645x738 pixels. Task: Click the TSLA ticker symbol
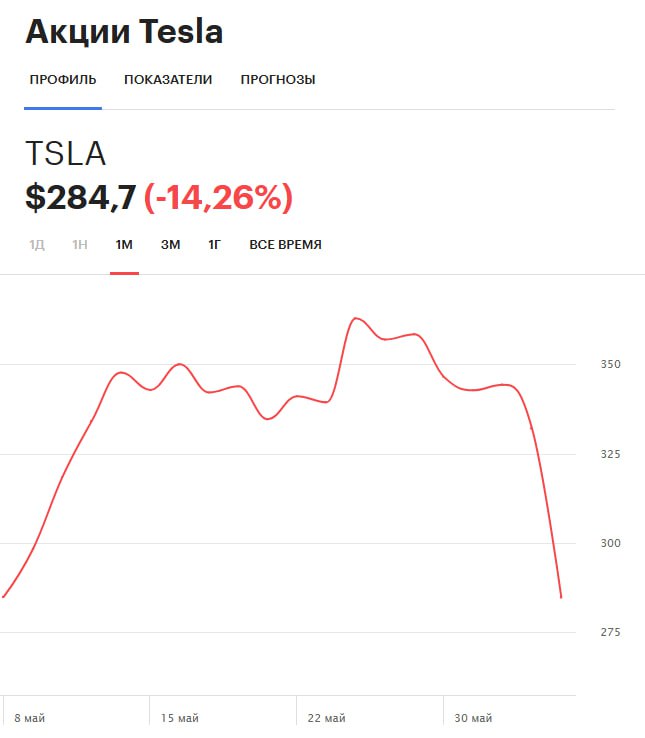coord(65,153)
